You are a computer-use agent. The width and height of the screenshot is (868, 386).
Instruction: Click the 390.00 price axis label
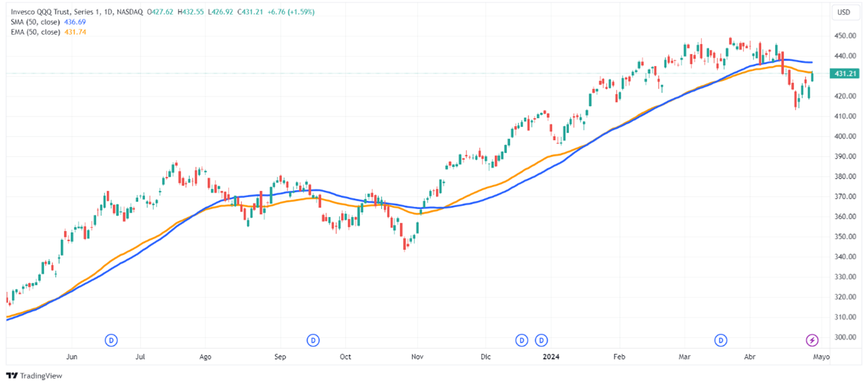[845, 156]
